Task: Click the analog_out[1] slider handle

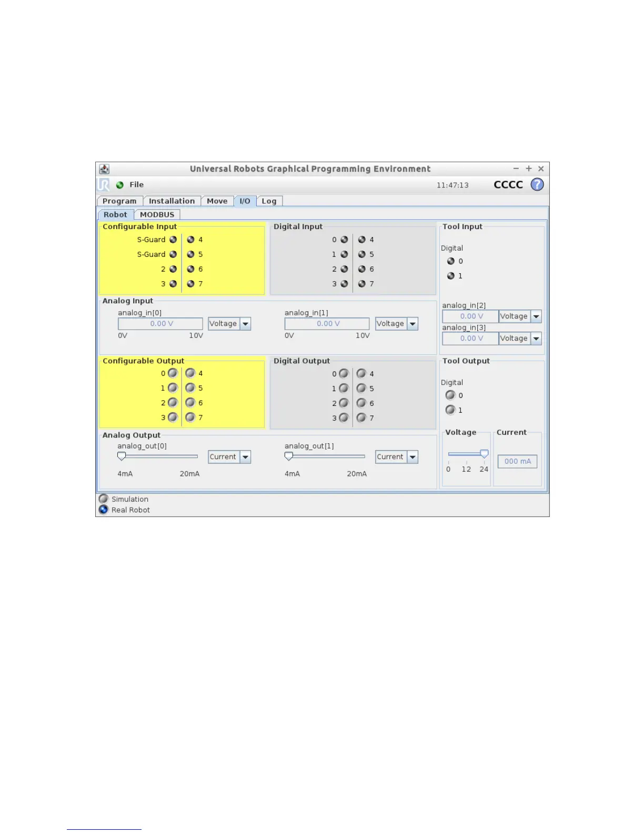Action: (x=289, y=456)
